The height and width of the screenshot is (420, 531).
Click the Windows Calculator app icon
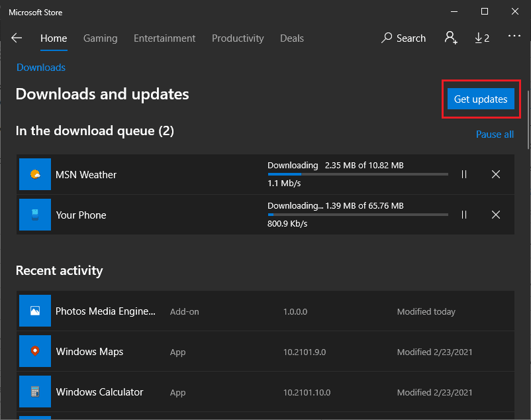[x=35, y=392]
